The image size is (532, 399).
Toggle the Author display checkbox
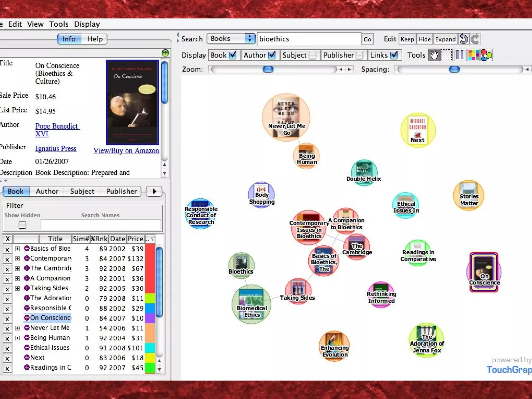[x=272, y=55]
